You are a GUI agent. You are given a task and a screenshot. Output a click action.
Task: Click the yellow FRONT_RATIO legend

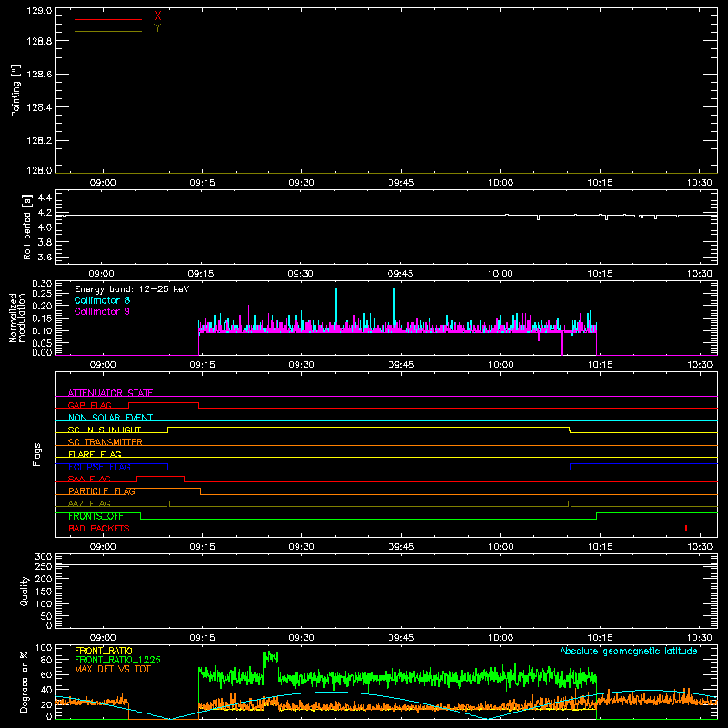(104, 651)
